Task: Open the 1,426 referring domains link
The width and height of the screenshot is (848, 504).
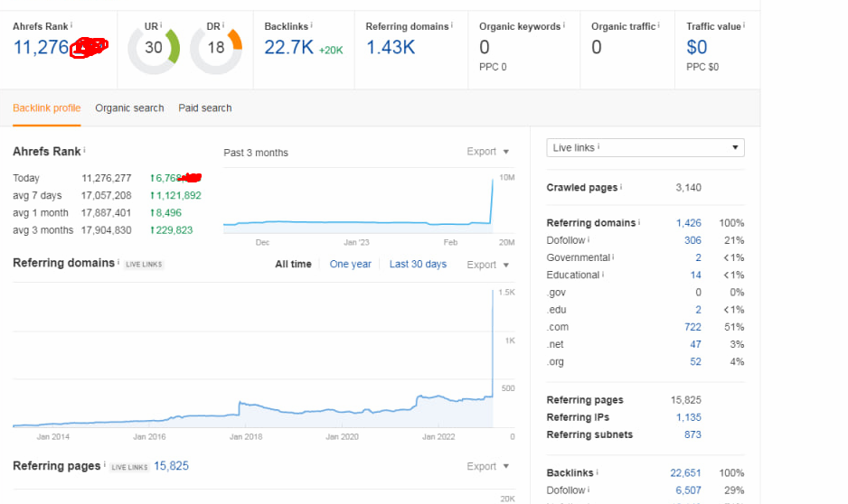Action: click(x=689, y=223)
